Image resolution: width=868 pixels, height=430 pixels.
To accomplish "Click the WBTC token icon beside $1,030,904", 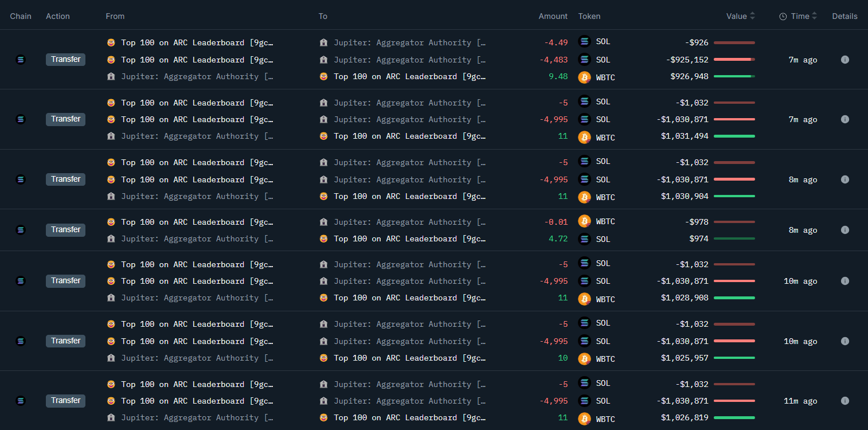I will click(x=584, y=197).
